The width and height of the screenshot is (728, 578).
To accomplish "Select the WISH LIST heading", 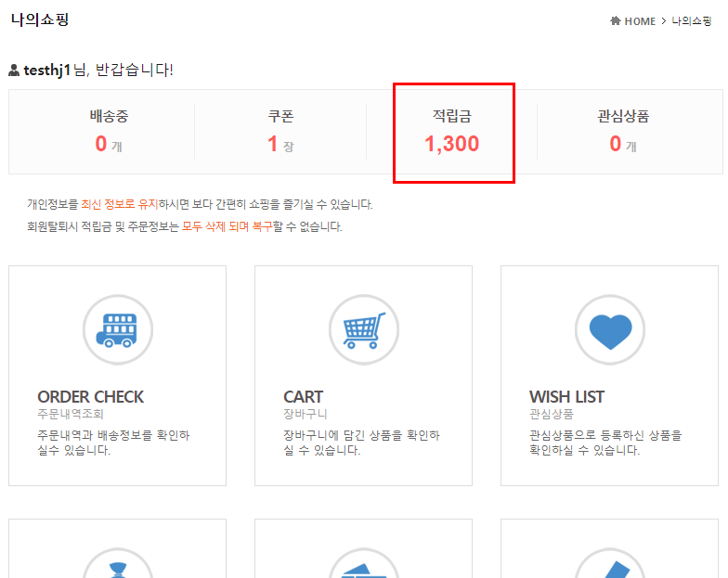I will point(566,397).
